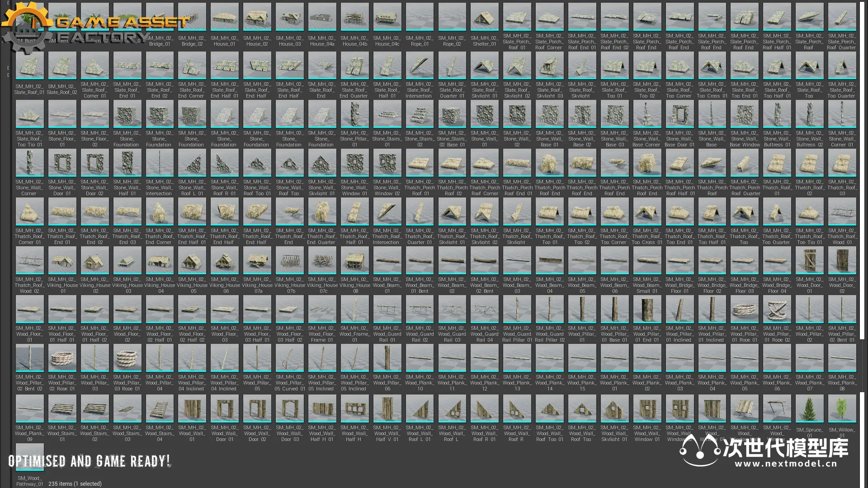The height and width of the screenshot is (488, 868).
Task: Click the Viking_House 01 thumbnail
Action: point(62,260)
